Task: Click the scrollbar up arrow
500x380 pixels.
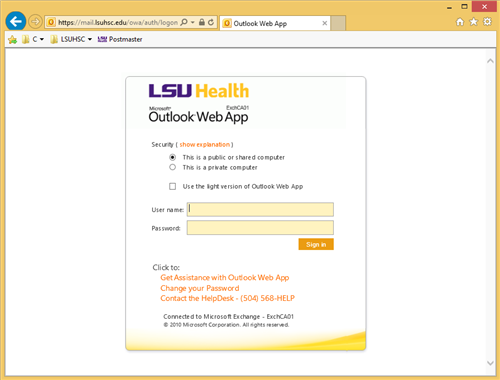Action: [490, 61]
